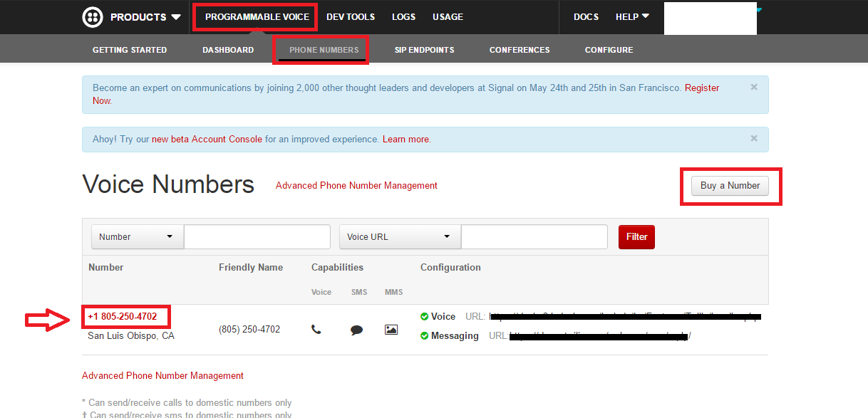This screenshot has height=418, width=868.
Task: Click the Learn more link
Action: 406,140
